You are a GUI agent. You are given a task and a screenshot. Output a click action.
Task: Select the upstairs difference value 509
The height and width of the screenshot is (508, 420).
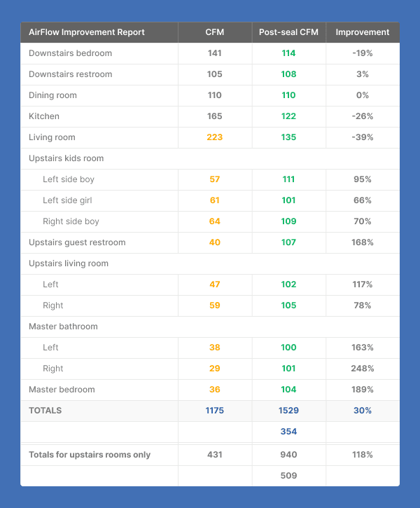click(x=288, y=476)
